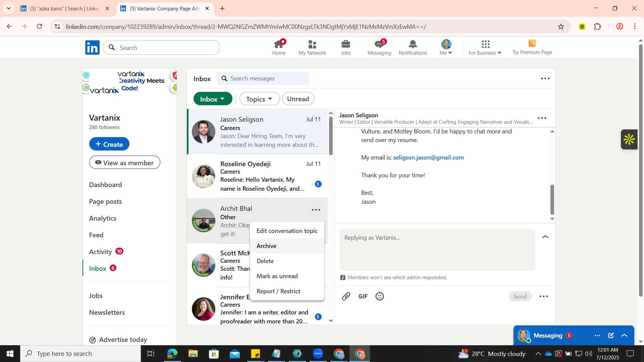Click the LinkedIn logo
Screen dimensions: 644x362
[x=92, y=48]
